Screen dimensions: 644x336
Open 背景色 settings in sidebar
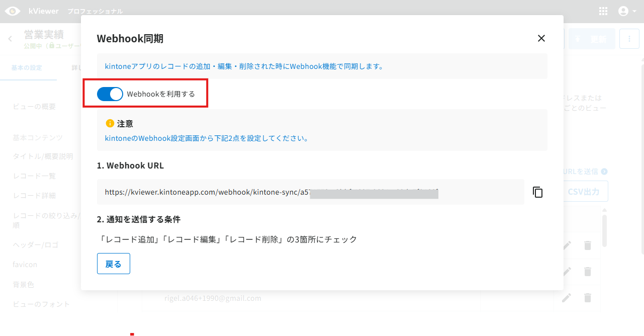click(24, 284)
